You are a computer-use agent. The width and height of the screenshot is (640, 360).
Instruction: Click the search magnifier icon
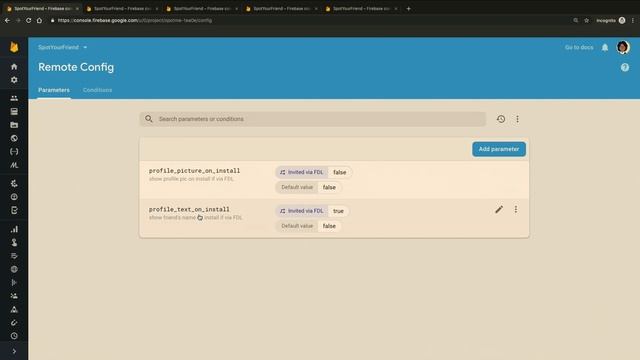[x=149, y=119]
